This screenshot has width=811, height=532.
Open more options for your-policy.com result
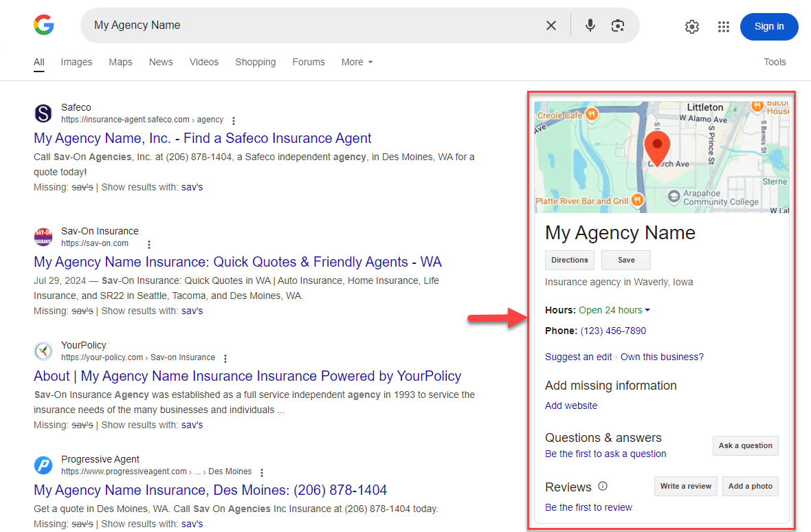pos(225,358)
